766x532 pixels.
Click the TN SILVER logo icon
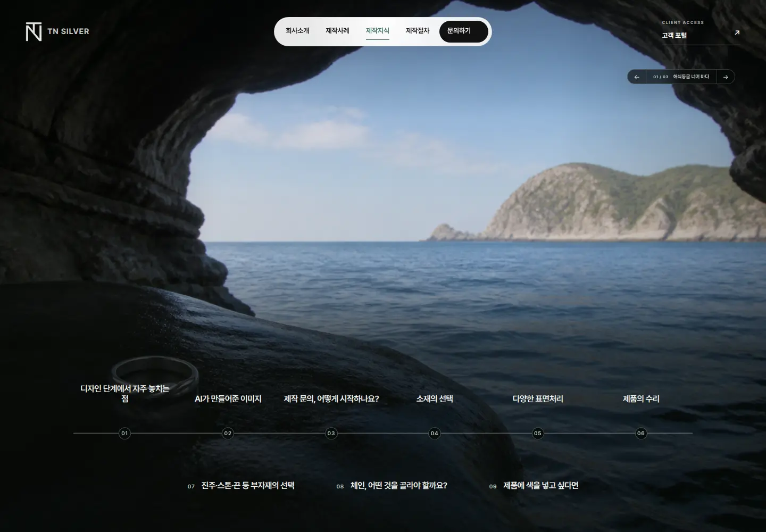[34, 32]
